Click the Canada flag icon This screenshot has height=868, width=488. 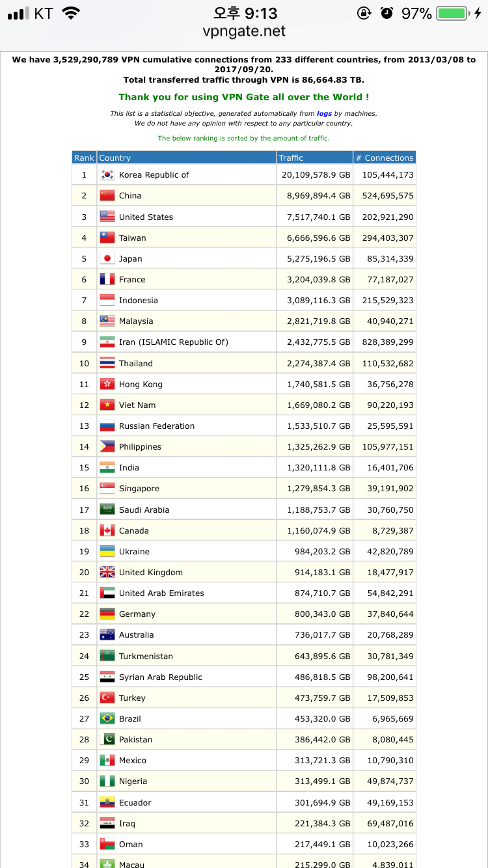tap(107, 530)
